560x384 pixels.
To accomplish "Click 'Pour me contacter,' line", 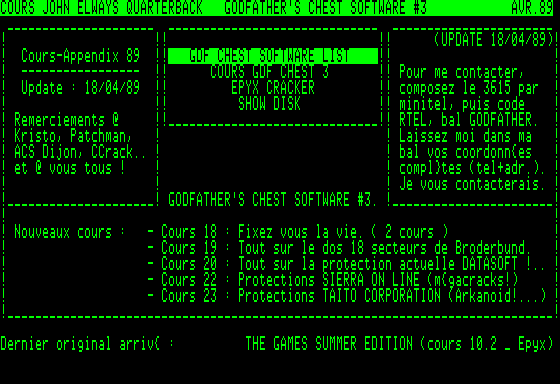I will point(462,72).
